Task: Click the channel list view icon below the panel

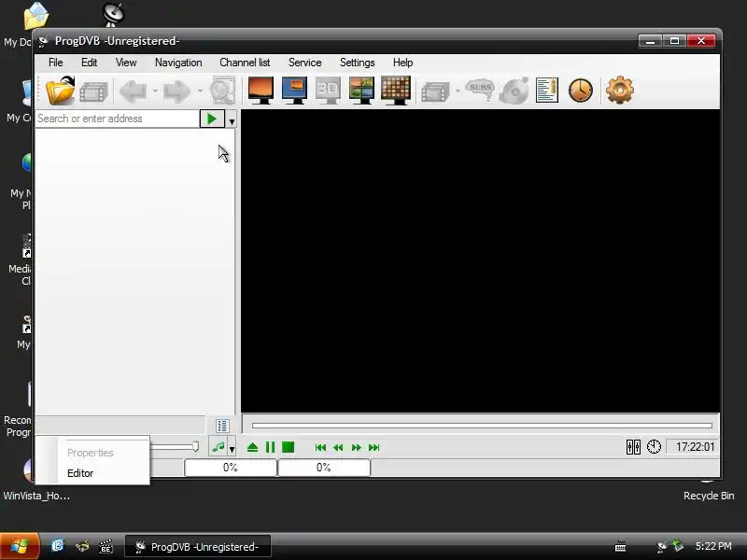Action: (222, 426)
